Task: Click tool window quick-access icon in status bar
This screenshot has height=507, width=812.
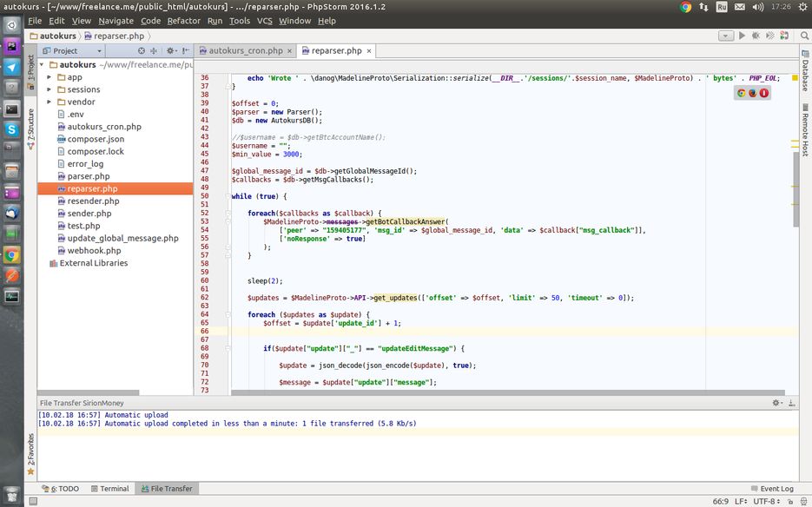Action: tap(33, 501)
